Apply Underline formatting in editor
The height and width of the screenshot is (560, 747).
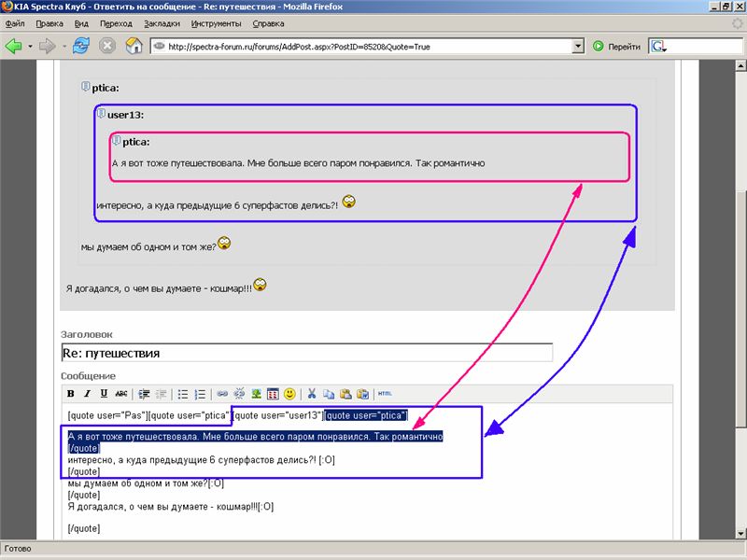[104, 394]
